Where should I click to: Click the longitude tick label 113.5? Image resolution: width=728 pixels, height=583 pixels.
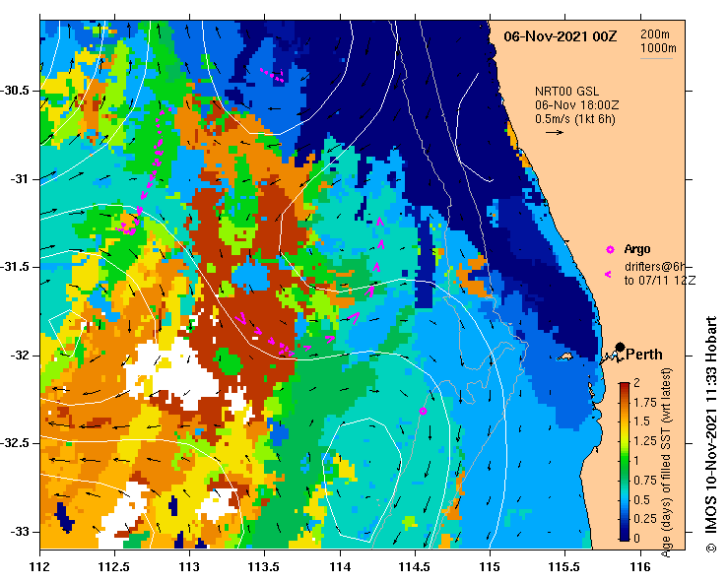click(265, 567)
